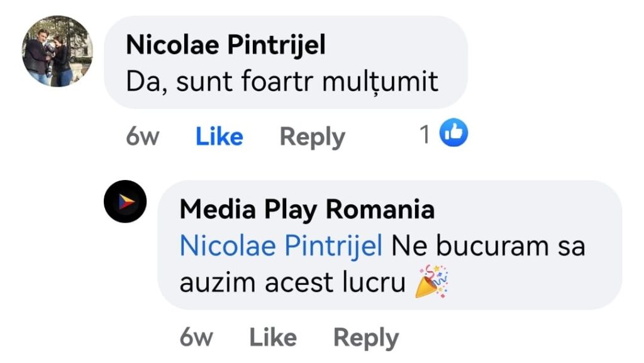Open Nicolae Pintrijel's profile photo
Viewport: 644px width, 363px height.
57,52
